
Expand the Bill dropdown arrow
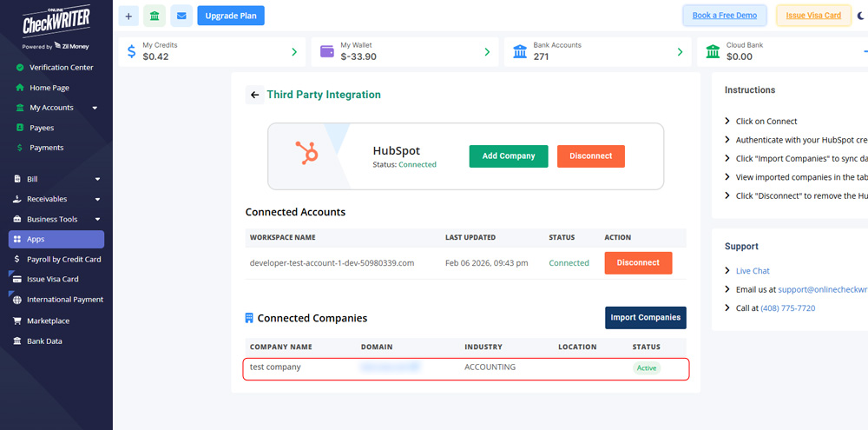[x=97, y=180]
